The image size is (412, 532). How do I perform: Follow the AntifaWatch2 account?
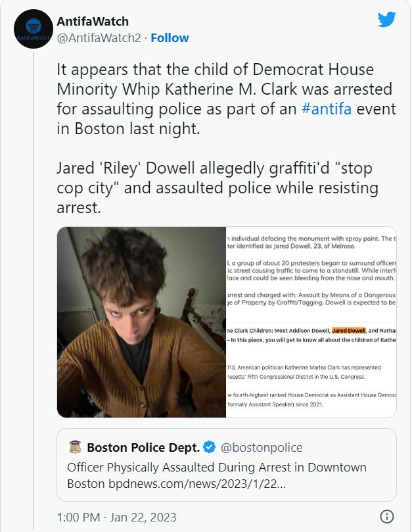pos(170,38)
